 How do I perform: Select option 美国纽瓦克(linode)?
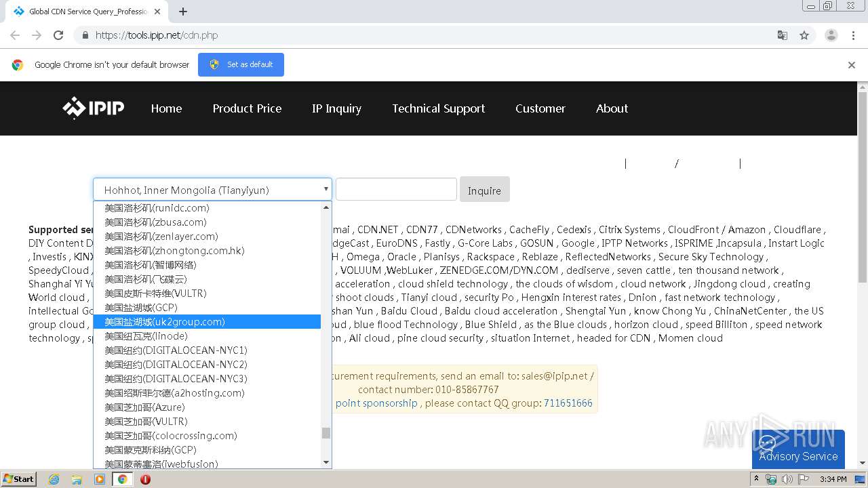click(207, 336)
